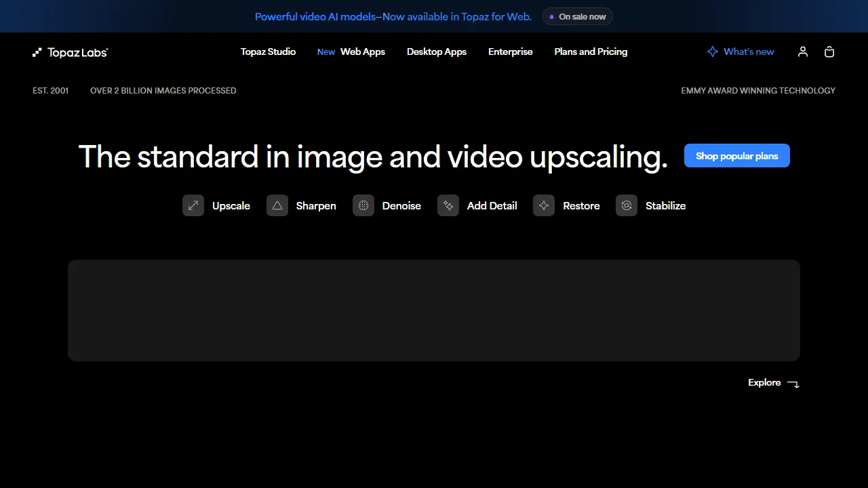This screenshot has width=868, height=488.
Task: Click the Explore arrow icon
Action: point(793,384)
